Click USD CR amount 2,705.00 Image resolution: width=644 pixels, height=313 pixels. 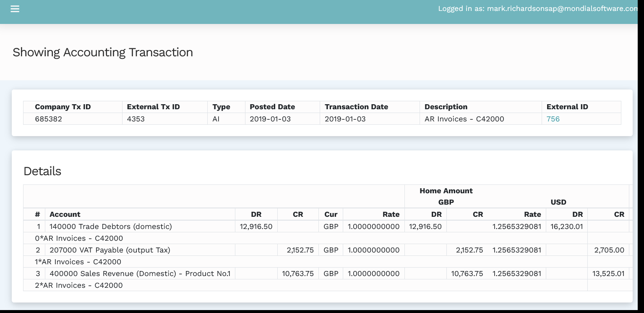pyautogui.click(x=609, y=250)
